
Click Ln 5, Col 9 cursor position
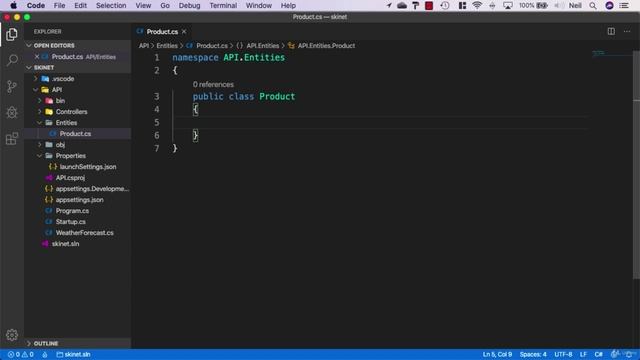point(497,354)
